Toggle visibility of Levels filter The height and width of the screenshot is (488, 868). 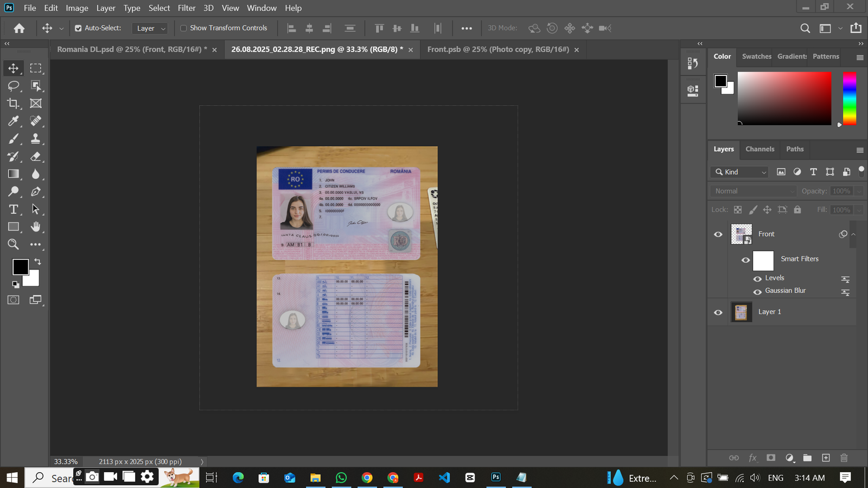coord(757,279)
